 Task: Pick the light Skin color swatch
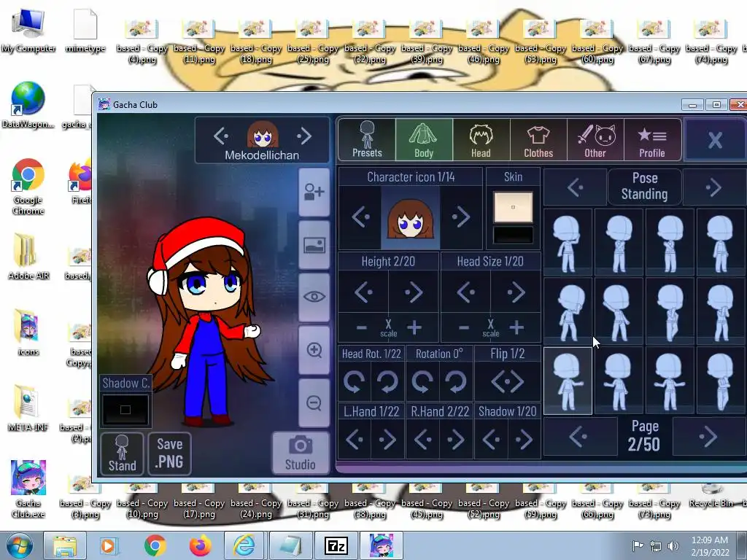pos(513,207)
